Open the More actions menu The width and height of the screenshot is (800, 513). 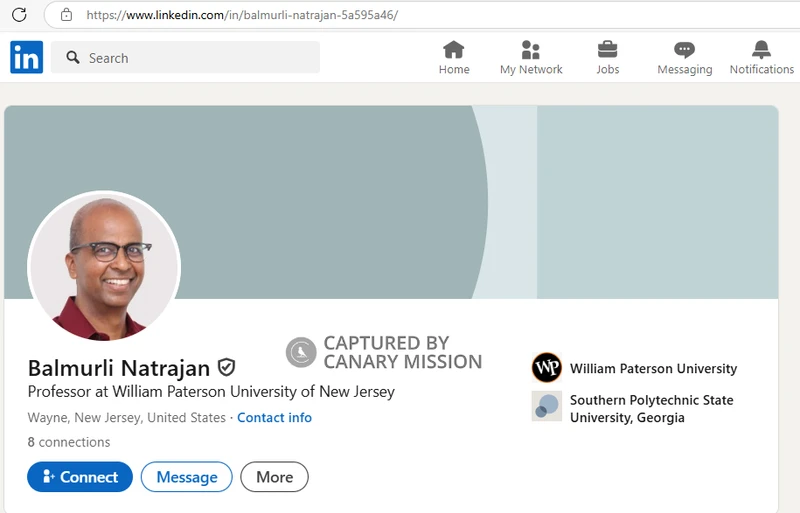click(274, 477)
